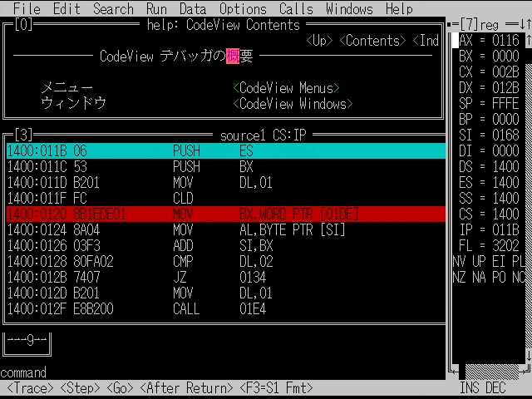The width and height of the screenshot is (532, 399).
Task: Toggle the NV overflow flag
Action: (x=459, y=261)
